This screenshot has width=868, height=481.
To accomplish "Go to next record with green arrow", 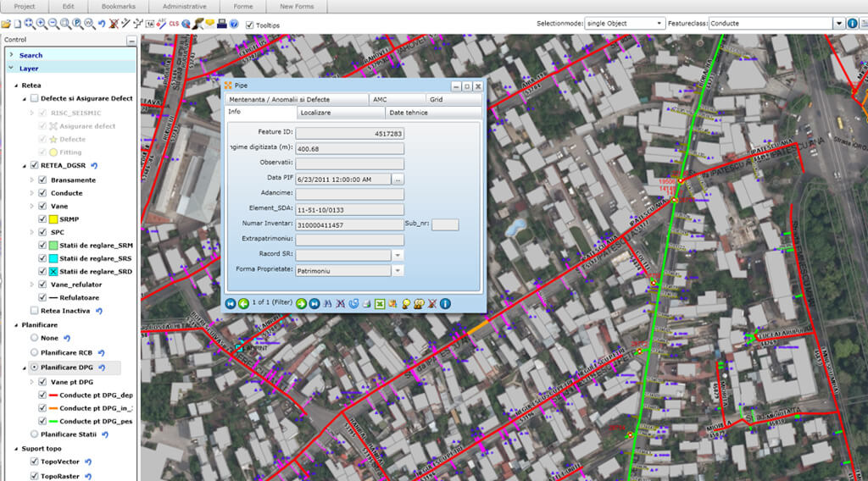I will point(301,303).
